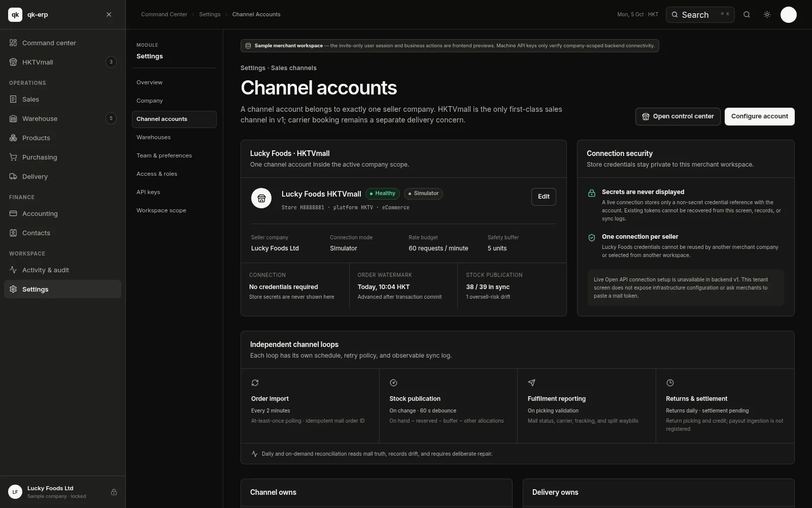This screenshot has height=508, width=812.
Task: Open HKTVmall in the sidebar
Action: click(x=62, y=62)
